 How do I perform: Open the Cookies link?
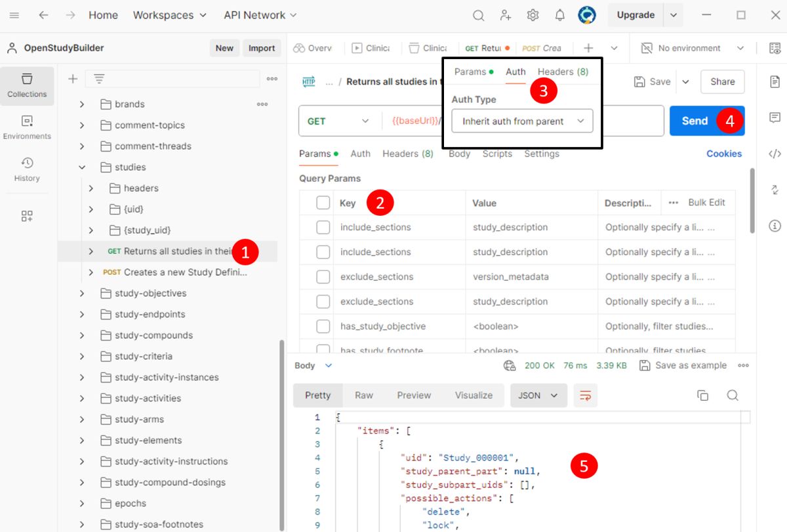click(724, 153)
